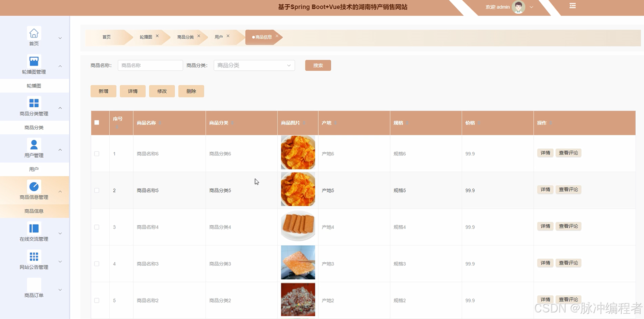644x319 pixels.
Task: Switch to the 轮播图 breadcrumb tab
Action: coord(146,37)
